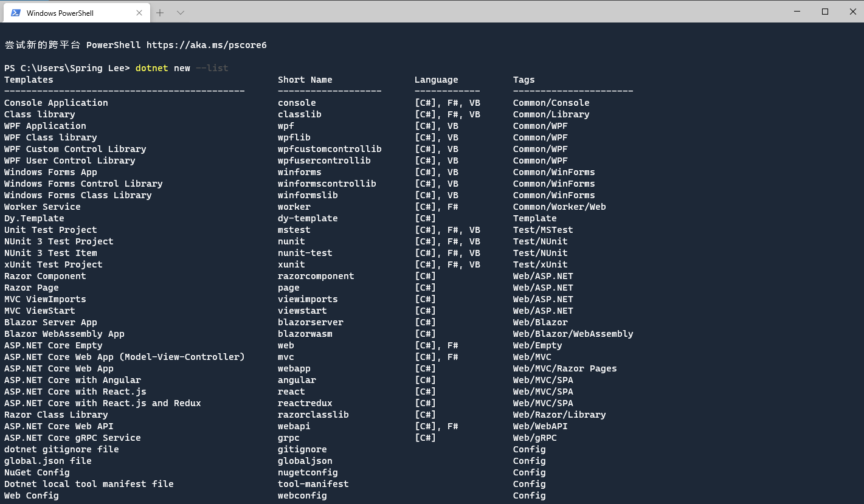Viewport: 864px width, 504px height.
Task: Maximize the terminal window
Action: pyautogui.click(x=825, y=12)
